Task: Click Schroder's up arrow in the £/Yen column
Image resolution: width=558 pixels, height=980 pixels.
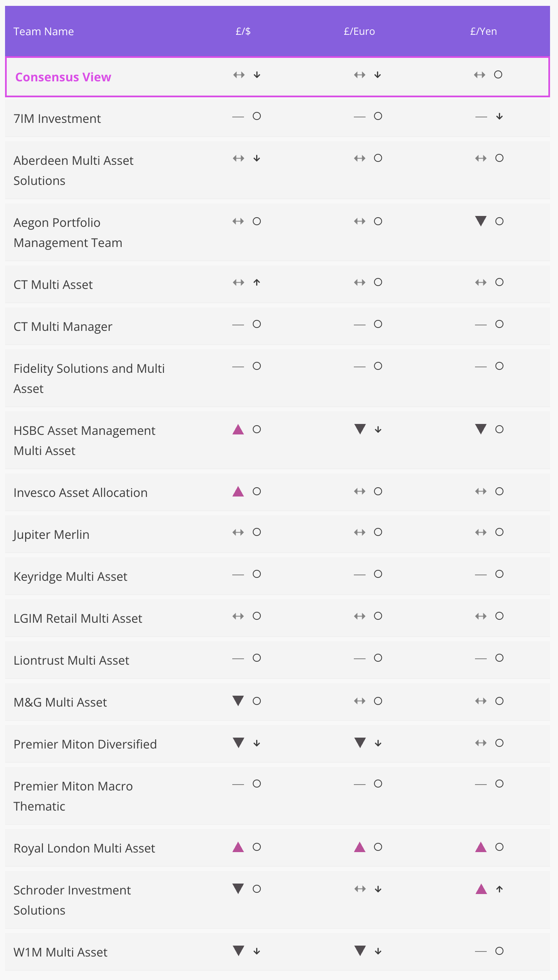Action: pos(499,889)
